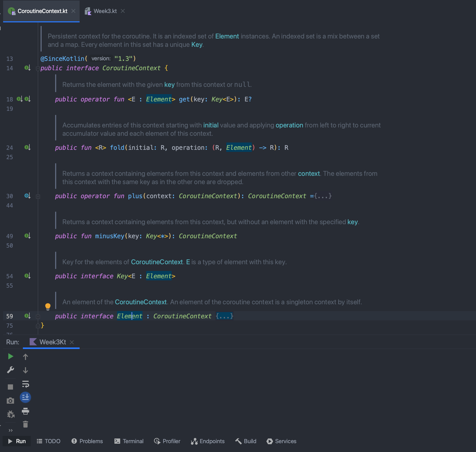
Task: Click the fold end marker on line 75
Action: [x=38, y=326]
